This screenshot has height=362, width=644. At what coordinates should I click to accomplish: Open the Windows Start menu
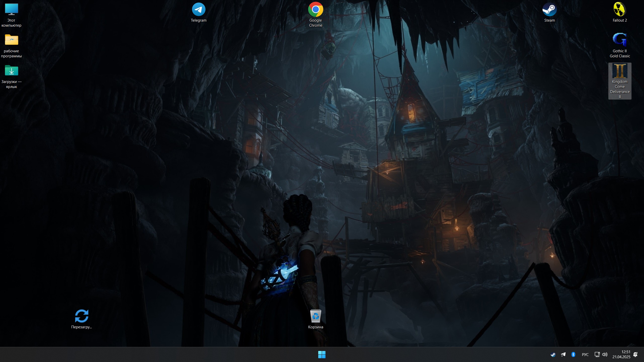click(x=322, y=355)
